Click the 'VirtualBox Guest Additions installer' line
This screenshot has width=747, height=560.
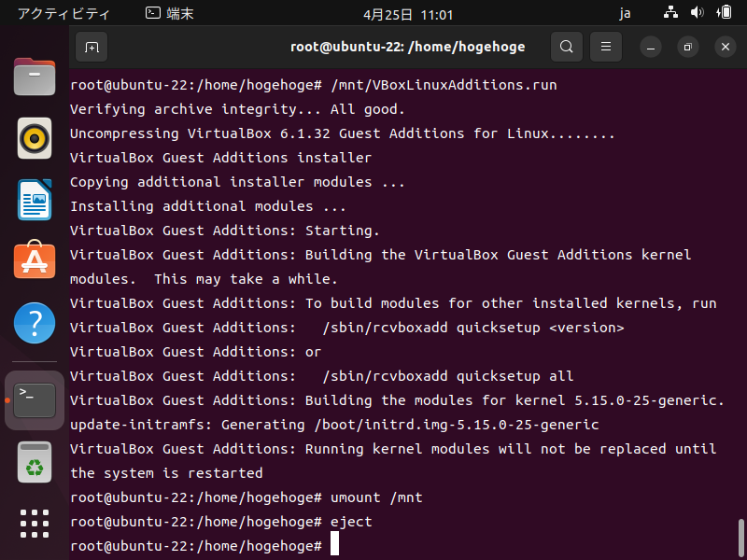(220, 158)
